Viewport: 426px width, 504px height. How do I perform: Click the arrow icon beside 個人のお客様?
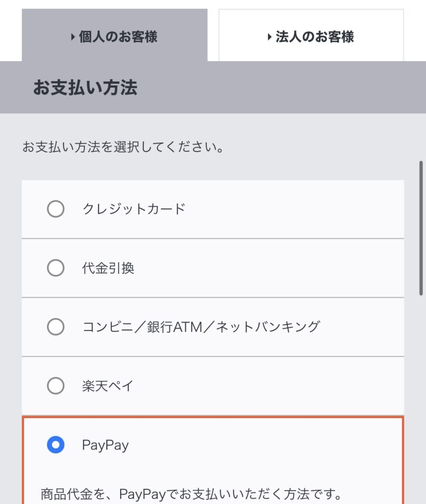pyautogui.click(x=73, y=37)
